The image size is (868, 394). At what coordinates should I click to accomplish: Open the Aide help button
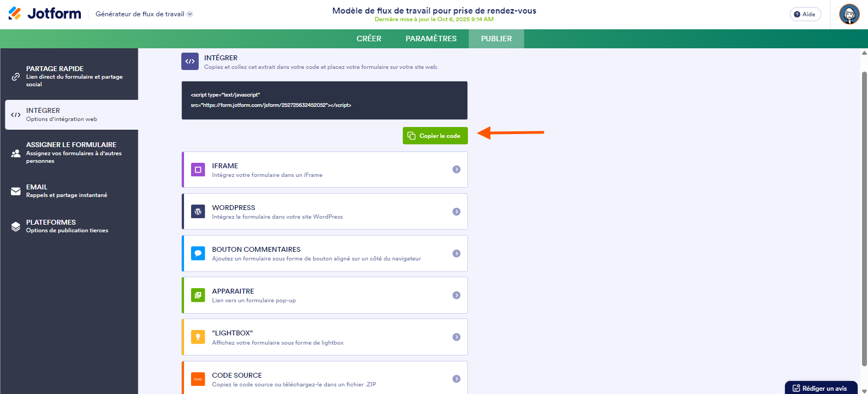pyautogui.click(x=805, y=14)
